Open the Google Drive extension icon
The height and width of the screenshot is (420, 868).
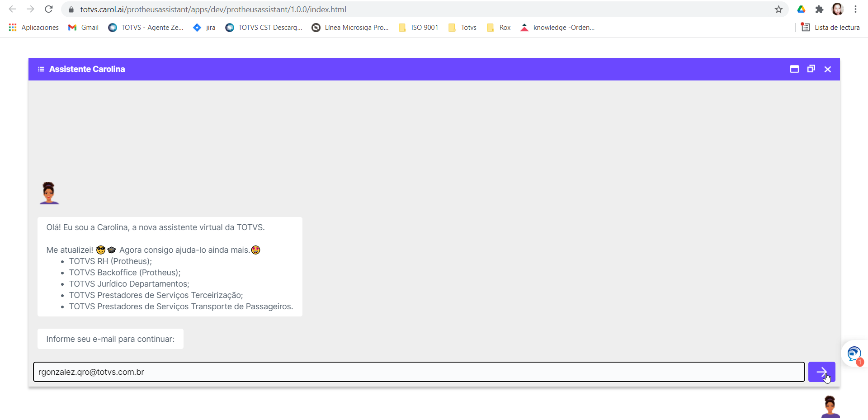click(x=801, y=9)
